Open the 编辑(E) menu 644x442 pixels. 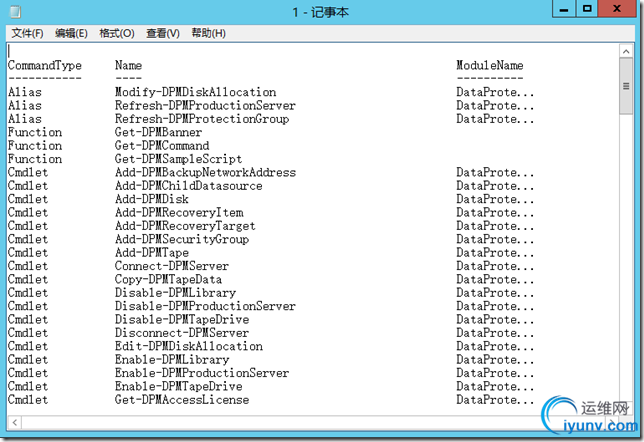pos(71,33)
